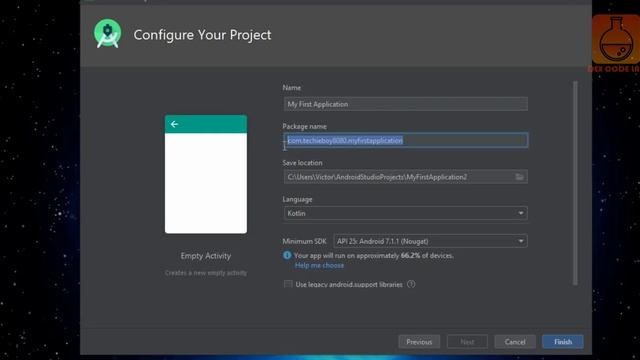Click the 'Creates a new empty activity' description

tap(206, 273)
